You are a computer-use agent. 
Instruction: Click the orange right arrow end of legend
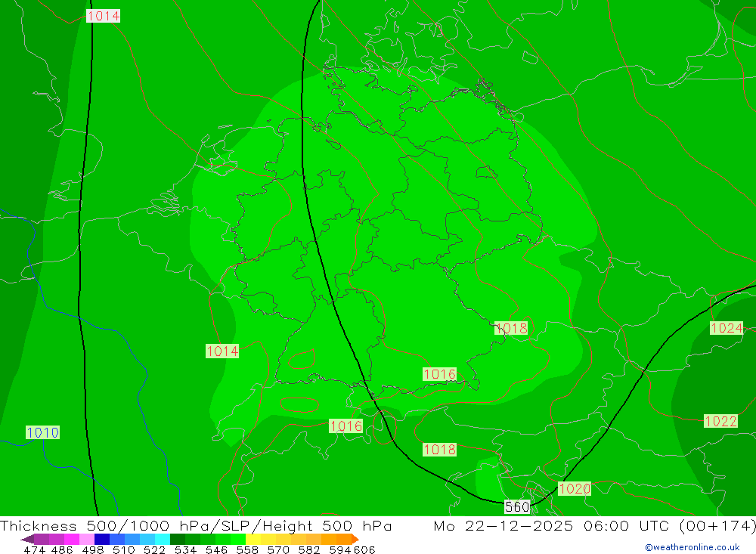tap(355, 539)
